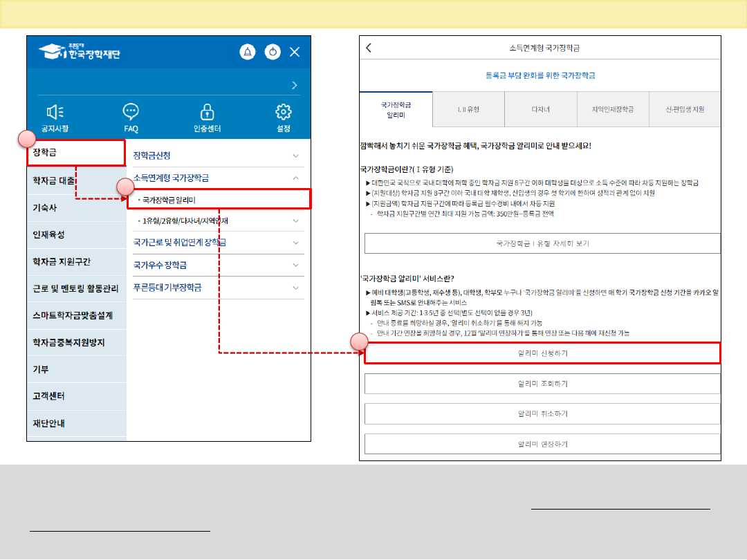The image size is (747, 560).
Task: Go back using the left arrow icon
Action: click(369, 48)
